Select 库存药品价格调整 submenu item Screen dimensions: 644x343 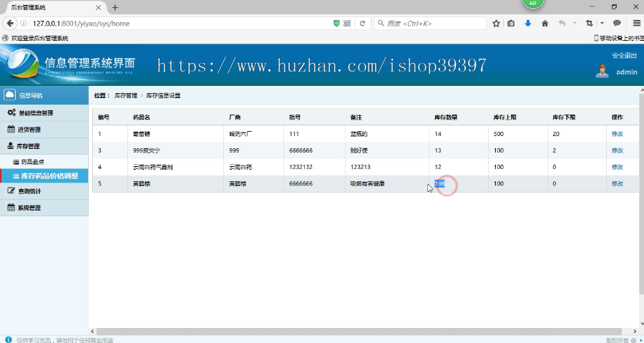[x=44, y=176]
